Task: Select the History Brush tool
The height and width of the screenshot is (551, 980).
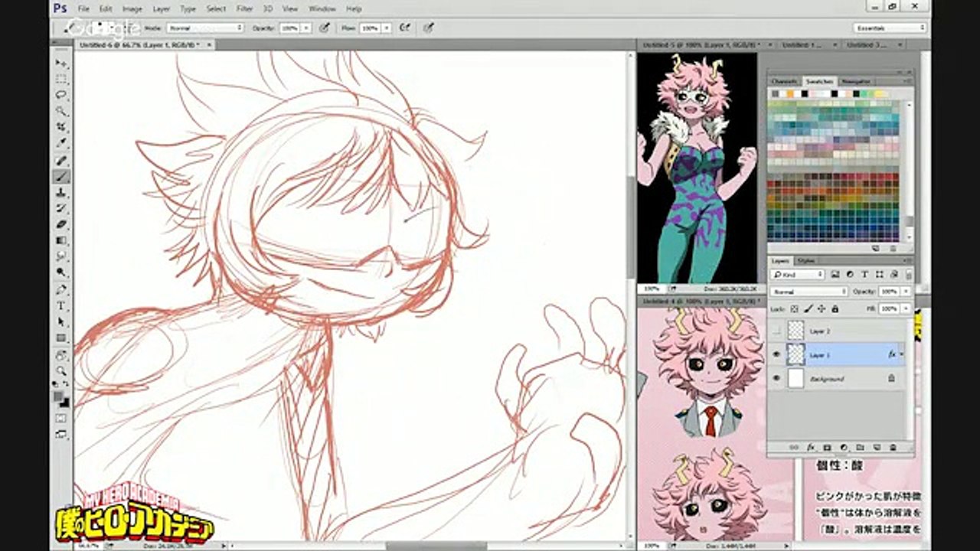Action: click(x=61, y=208)
